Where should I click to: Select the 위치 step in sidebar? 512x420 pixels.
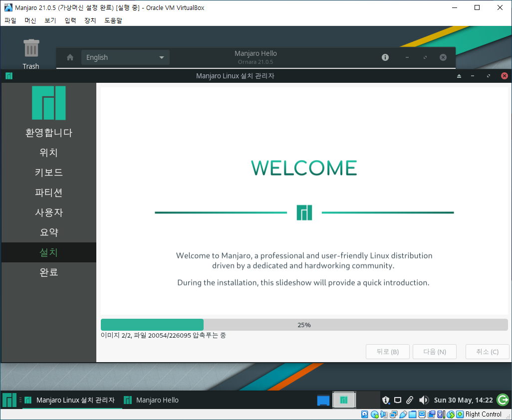pyautogui.click(x=48, y=153)
